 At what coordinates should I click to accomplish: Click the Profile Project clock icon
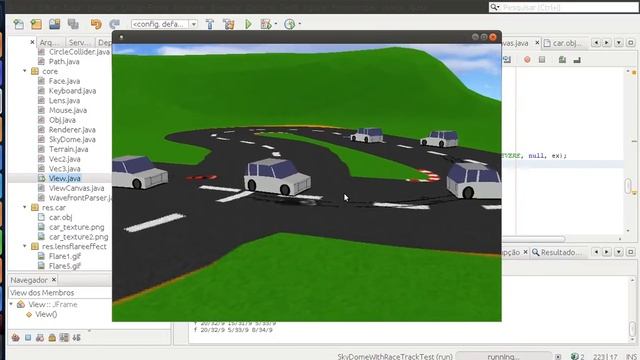pyautogui.click(x=289, y=24)
